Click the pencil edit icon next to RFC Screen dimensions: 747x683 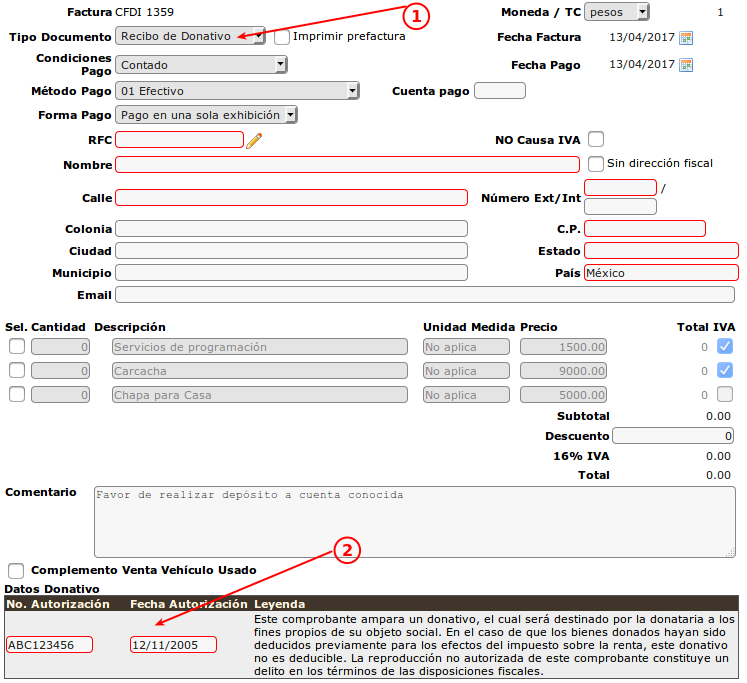click(254, 141)
